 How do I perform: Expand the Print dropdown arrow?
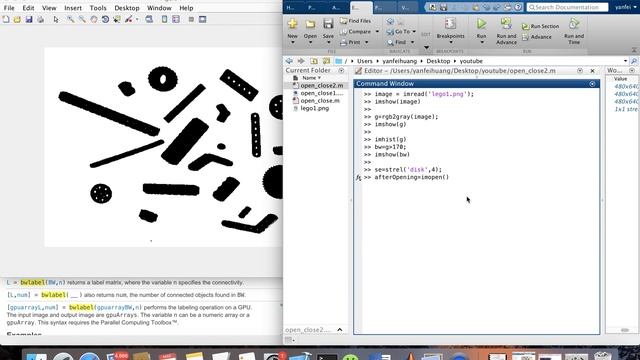tap(367, 42)
